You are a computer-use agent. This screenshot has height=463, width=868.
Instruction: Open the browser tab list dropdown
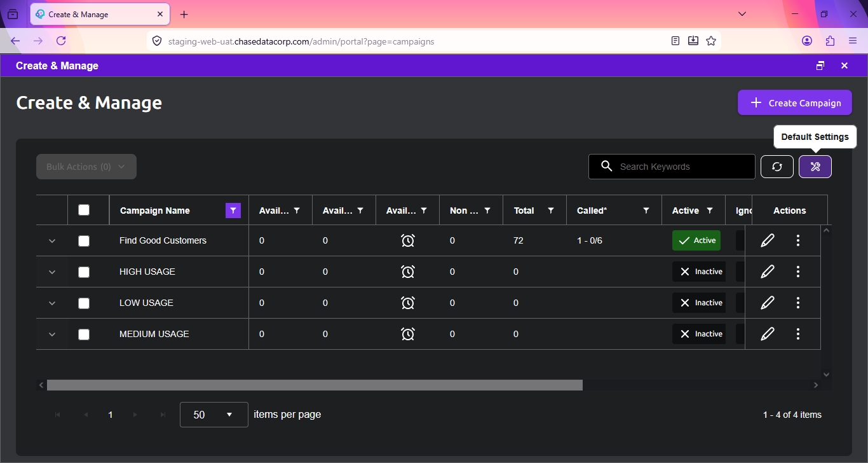[x=742, y=14]
